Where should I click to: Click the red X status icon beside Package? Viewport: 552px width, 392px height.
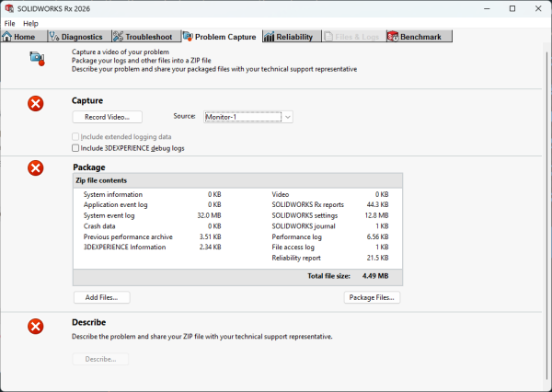point(36,168)
